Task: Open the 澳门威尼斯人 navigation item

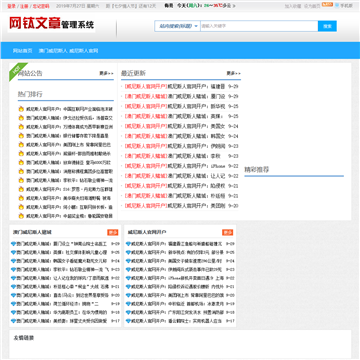Action: 53,51
